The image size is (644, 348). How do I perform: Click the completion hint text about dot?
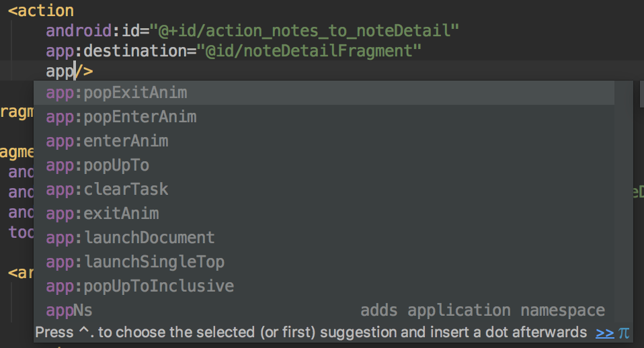[311, 333]
